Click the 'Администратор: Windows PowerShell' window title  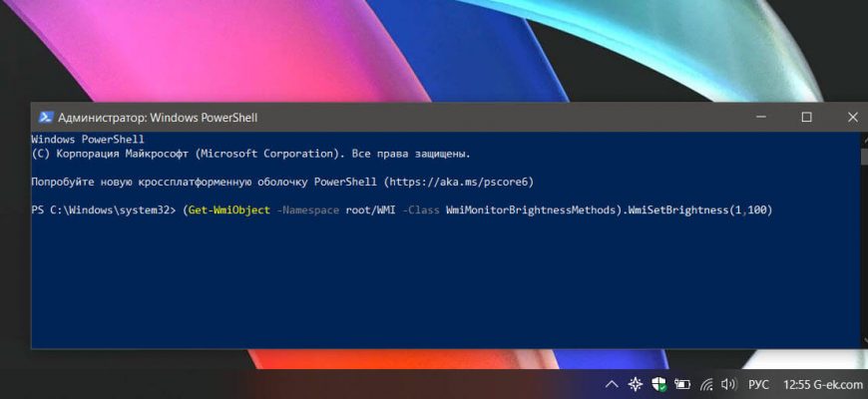coord(158,118)
